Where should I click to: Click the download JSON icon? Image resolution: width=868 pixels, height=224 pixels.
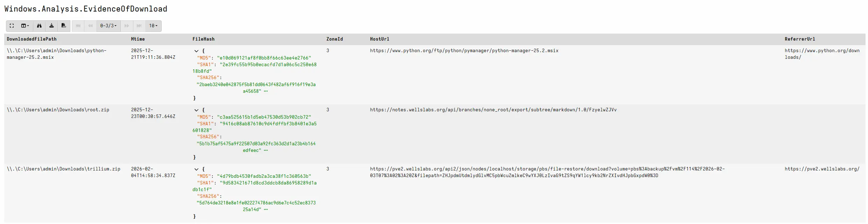[x=51, y=26]
